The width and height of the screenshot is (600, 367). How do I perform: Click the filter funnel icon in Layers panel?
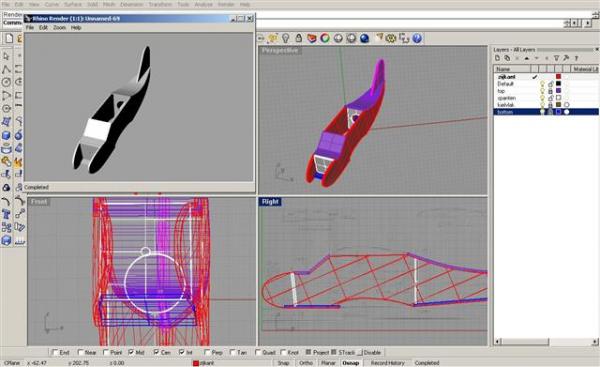coord(556,58)
